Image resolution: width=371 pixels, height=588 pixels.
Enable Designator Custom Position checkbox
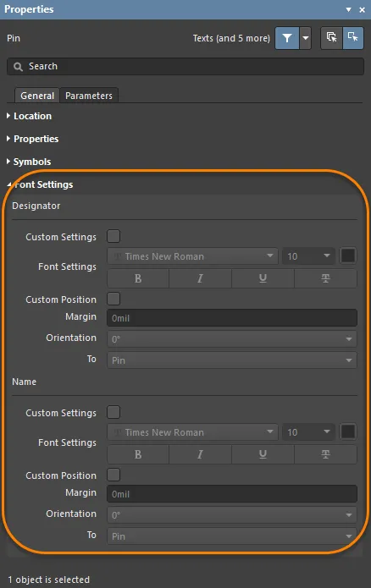point(114,299)
